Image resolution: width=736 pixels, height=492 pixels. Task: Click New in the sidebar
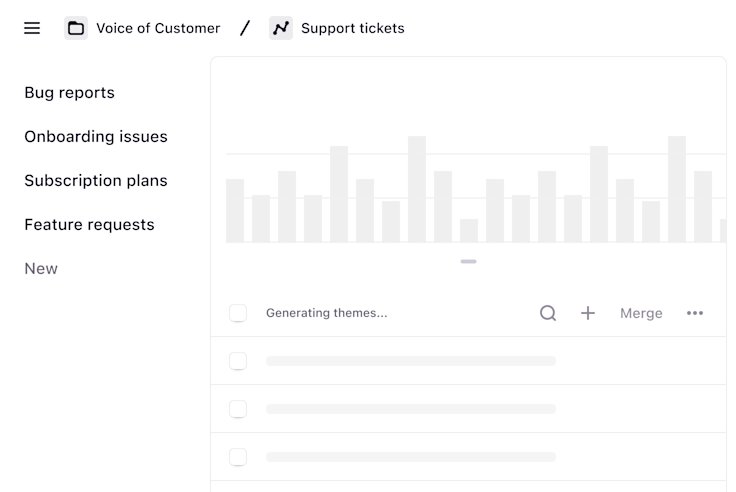(x=41, y=269)
